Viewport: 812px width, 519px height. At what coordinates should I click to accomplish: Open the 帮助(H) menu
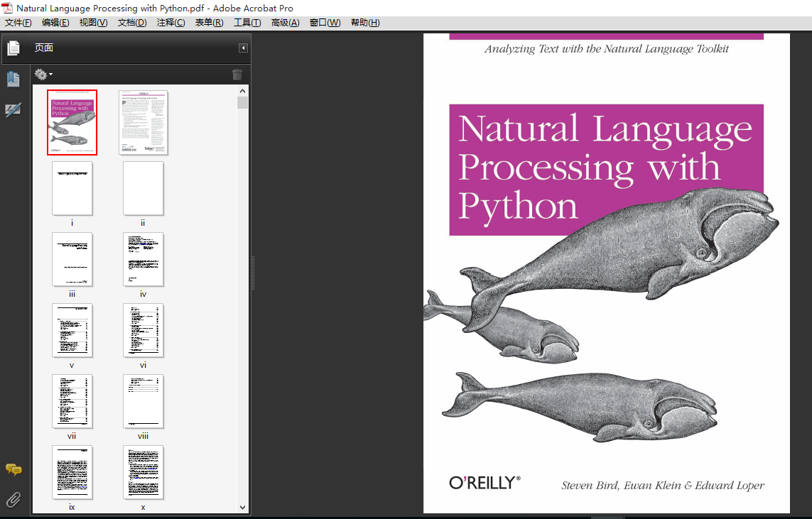(365, 23)
